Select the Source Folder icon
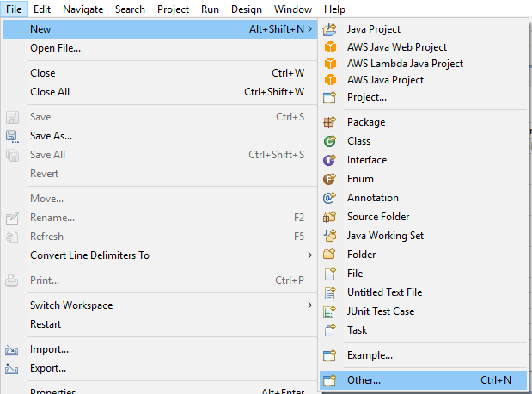This screenshot has width=532, height=394. point(329,217)
